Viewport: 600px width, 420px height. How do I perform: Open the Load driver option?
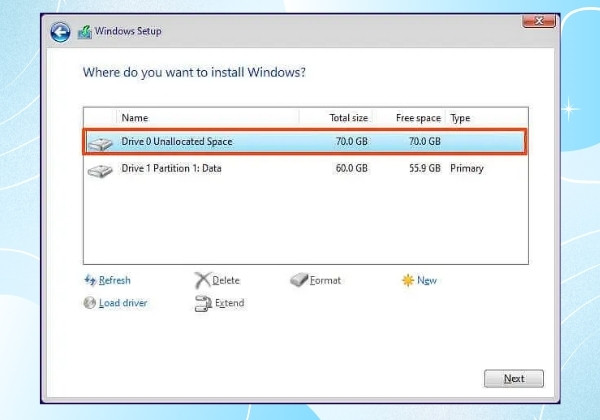[x=123, y=303]
